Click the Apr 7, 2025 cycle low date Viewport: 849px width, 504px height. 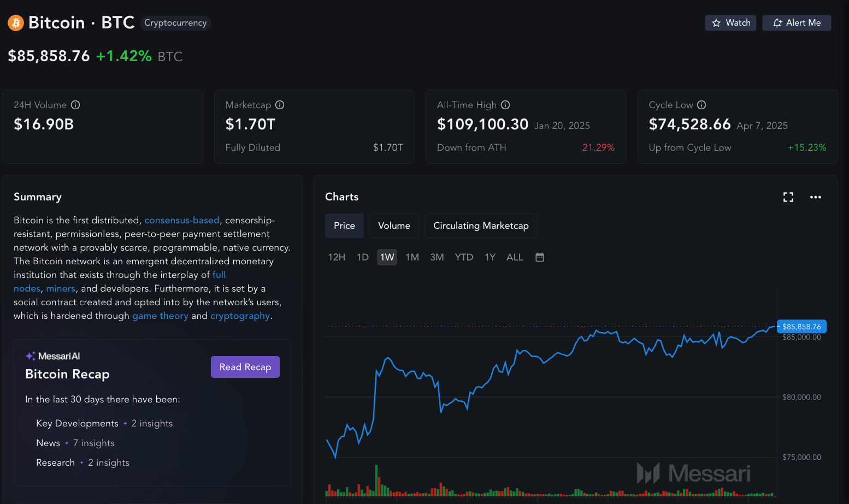[x=762, y=126]
